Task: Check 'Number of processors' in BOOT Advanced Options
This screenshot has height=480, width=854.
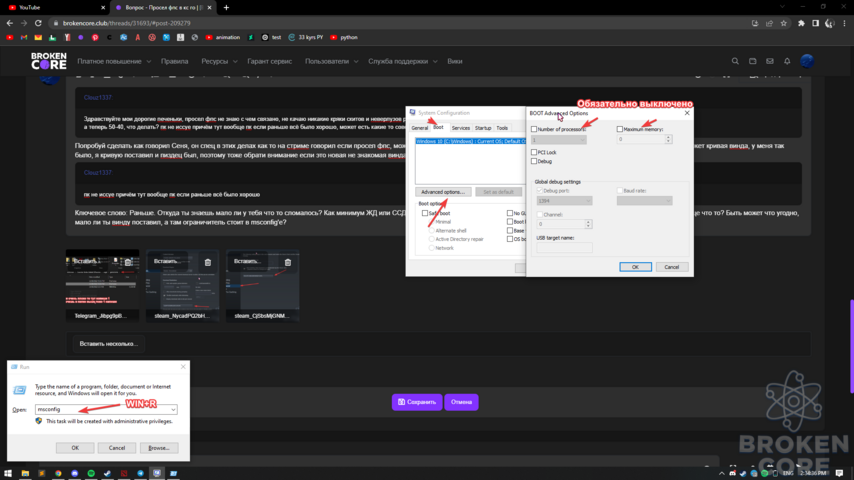Action: (x=534, y=129)
